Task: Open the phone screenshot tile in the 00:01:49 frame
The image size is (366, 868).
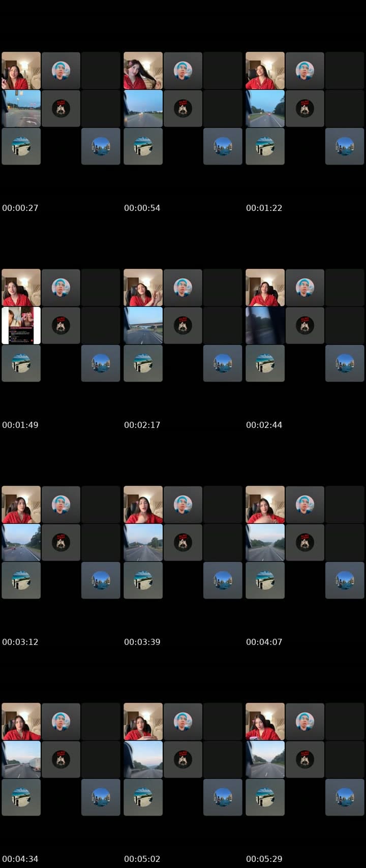Action: pos(21,325)
